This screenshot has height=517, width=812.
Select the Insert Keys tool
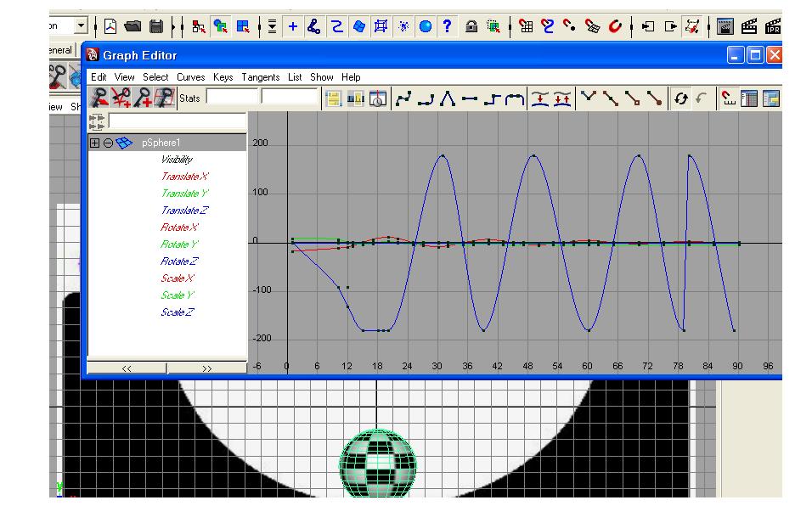pyautogui.click(x=121, y=98)
